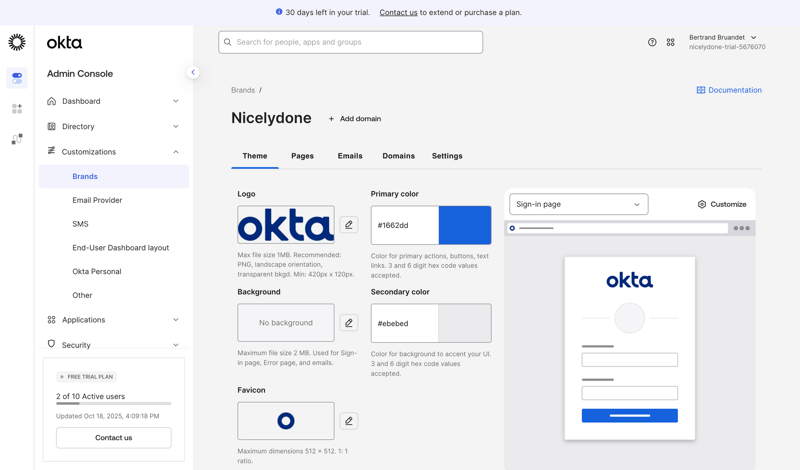Viewport: 800px width, 470px height.
Task: Switch to the Pages tab
Action: [x=303, y=156]
